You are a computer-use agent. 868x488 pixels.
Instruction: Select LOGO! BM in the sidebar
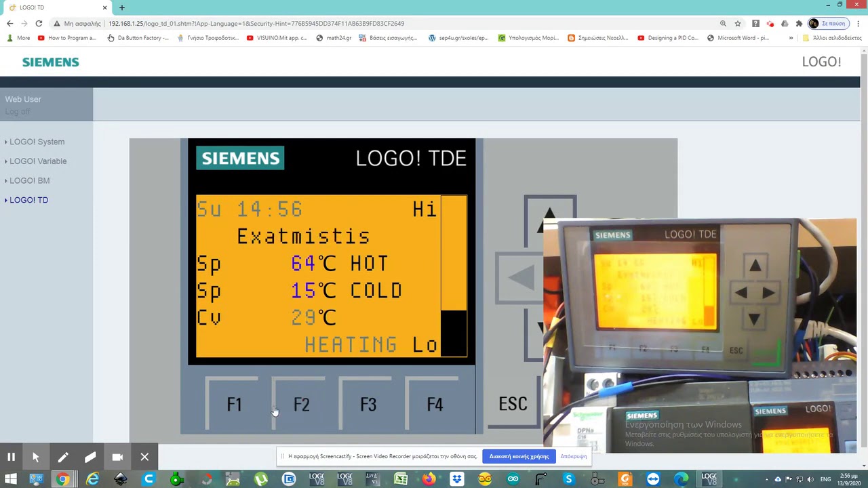[x=30, y=181]
